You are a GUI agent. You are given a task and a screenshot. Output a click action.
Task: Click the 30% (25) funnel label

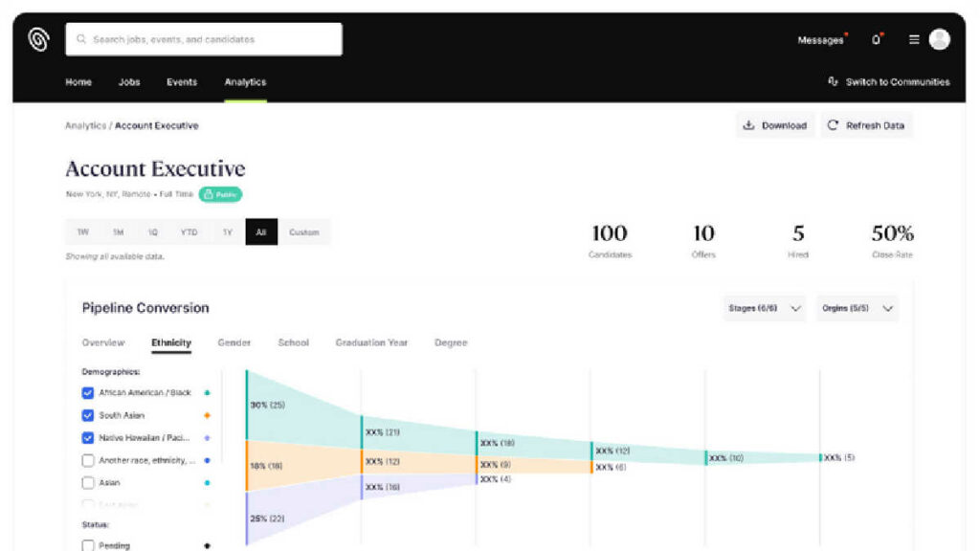(268, 405)
